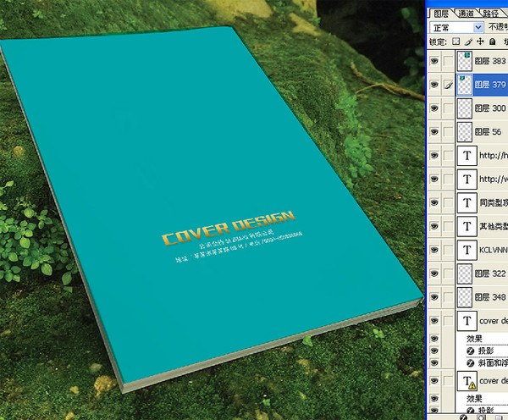
Task: Toggle first 投影 effect eye icon
Action: (x=434, y=351)
